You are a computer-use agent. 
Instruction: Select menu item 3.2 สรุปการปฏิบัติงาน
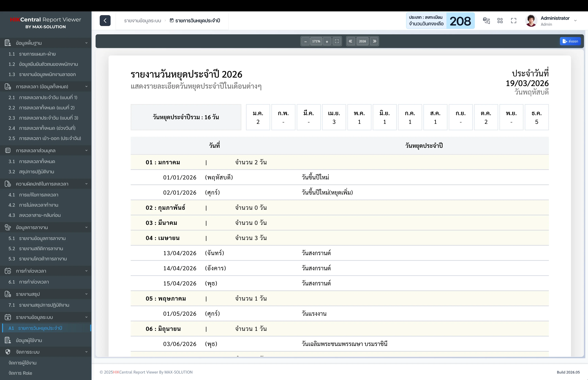37,171
